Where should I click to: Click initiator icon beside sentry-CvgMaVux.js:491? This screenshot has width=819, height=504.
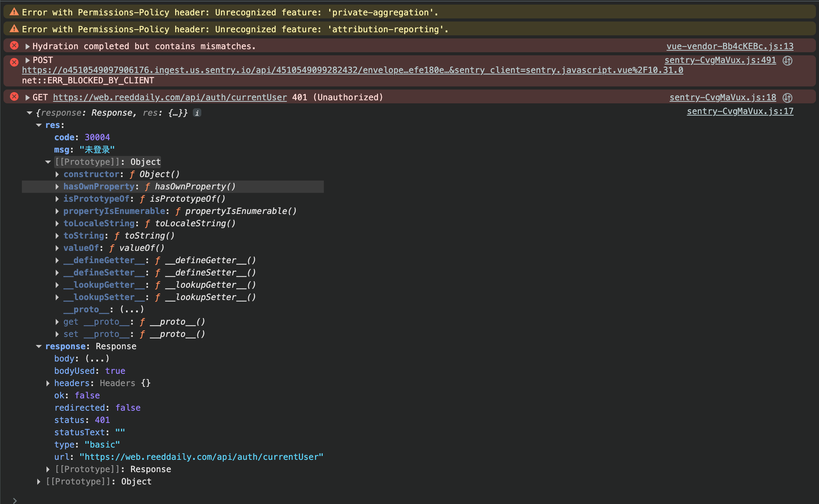(787, 61)
